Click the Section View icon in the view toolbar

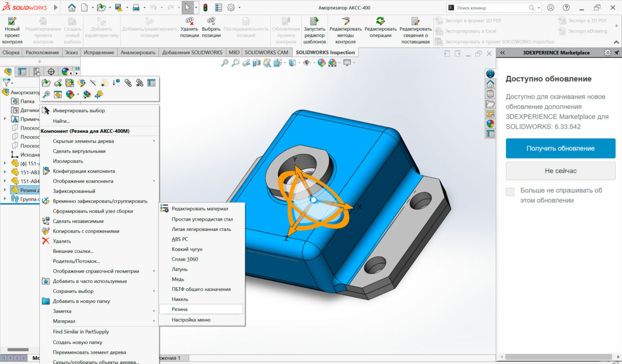[257, 63]
